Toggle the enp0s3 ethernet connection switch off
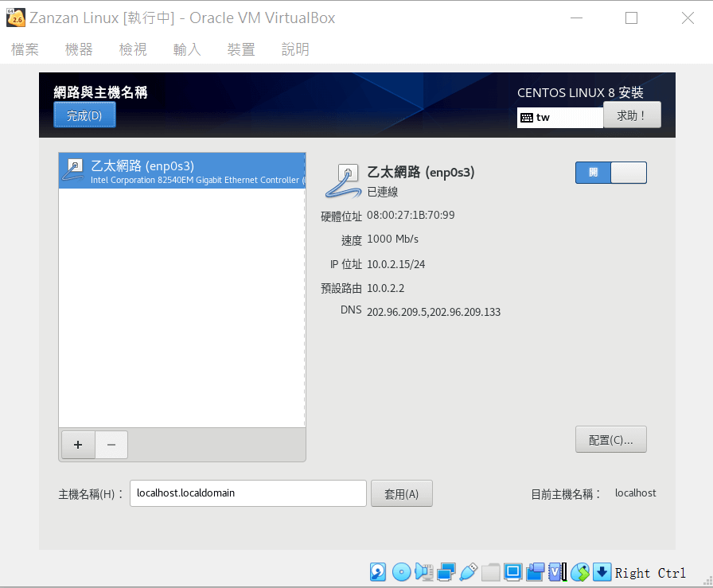Viewport: 713px width, 588px height. pyautogui.click(x=610, y=173)
